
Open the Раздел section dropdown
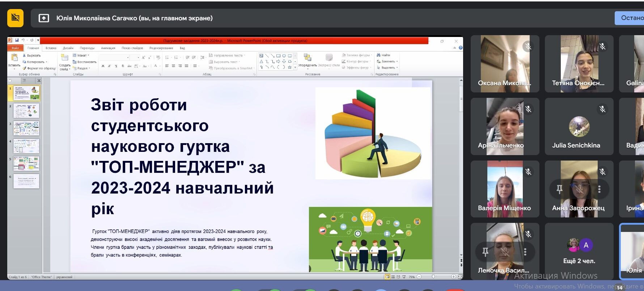(x=81, y=68)
